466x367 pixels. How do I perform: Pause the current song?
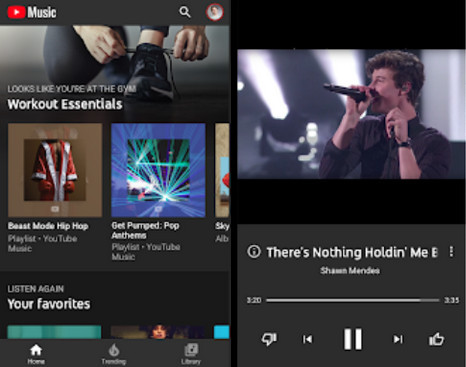pos(353,339)
